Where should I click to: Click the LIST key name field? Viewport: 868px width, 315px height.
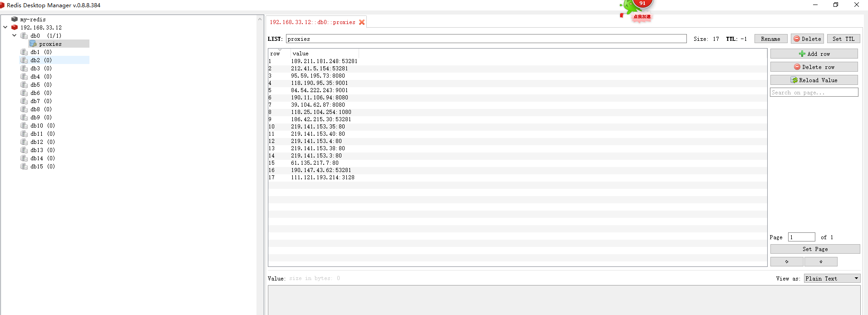tap(486, 39)
